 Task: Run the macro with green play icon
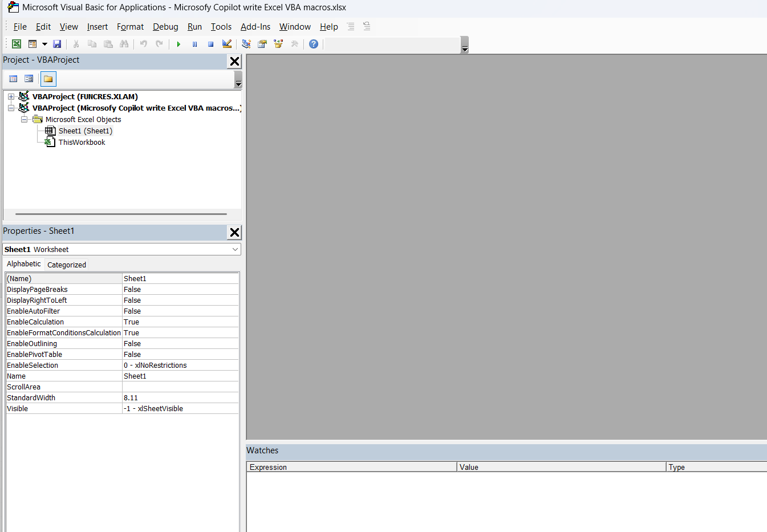tap(178, 44)
